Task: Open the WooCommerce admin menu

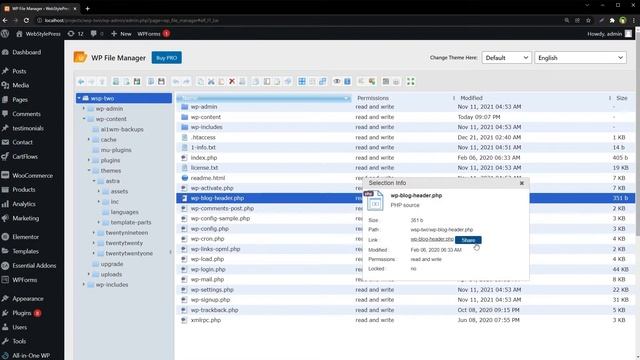Action: (32, 176)
